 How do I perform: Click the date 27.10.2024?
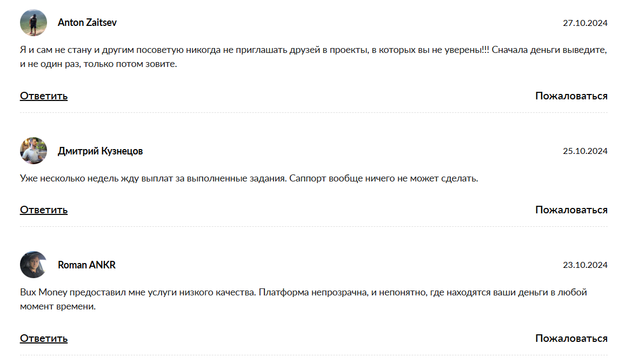[585, 23]
